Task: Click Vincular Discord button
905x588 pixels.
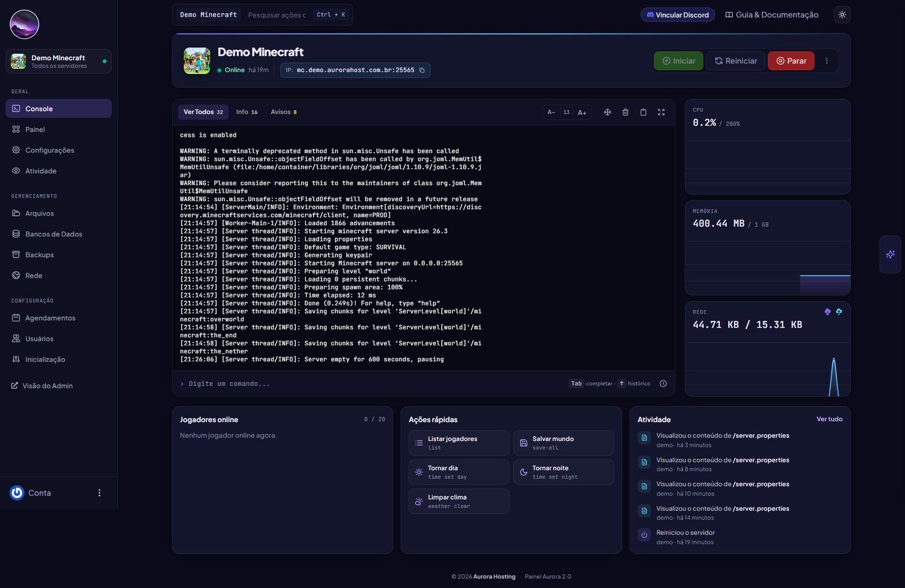Action: coord(677,15)
